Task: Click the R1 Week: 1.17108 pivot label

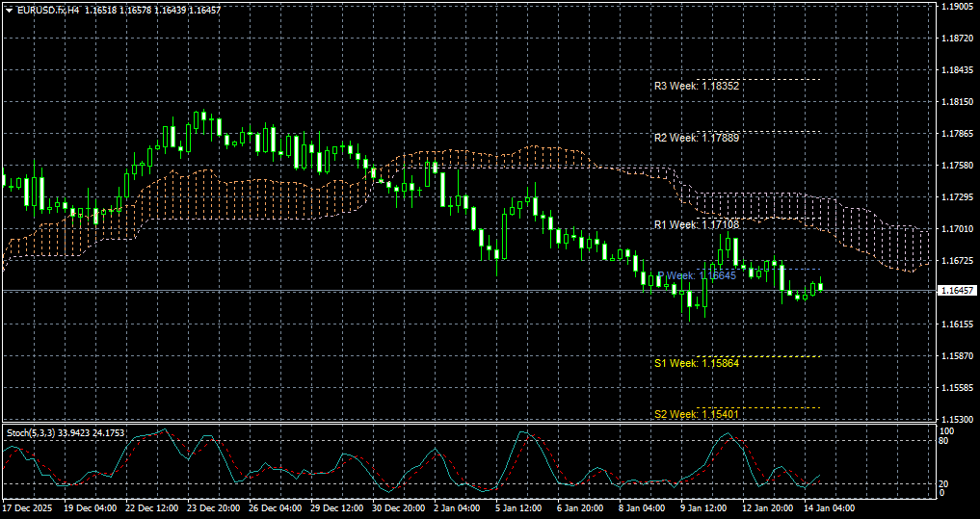Action: 697,225
